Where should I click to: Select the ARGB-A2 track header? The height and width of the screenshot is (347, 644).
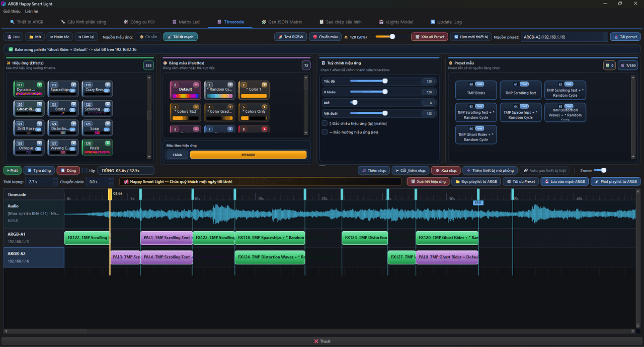(34, 257)
